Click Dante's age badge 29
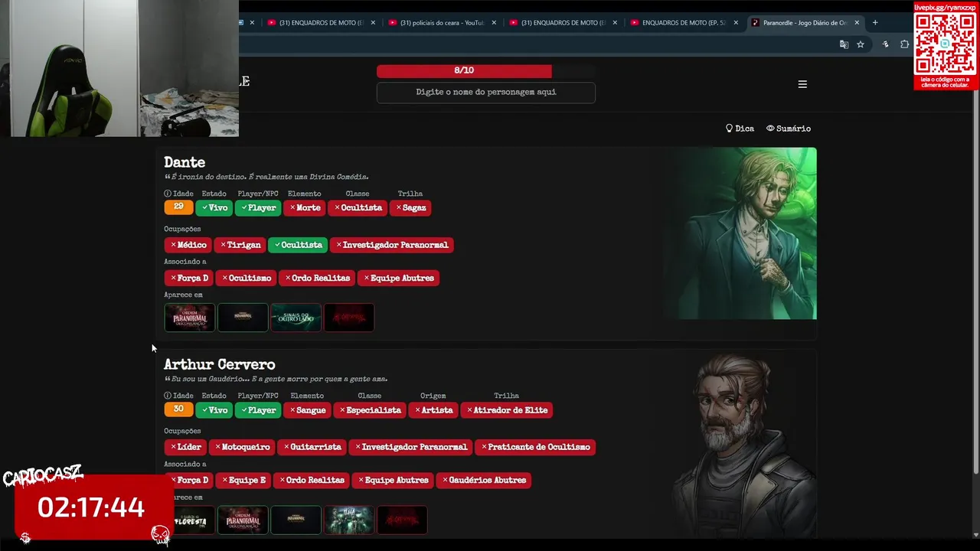The width and height of the screenshot is (980, 551). tap(178, 207)
